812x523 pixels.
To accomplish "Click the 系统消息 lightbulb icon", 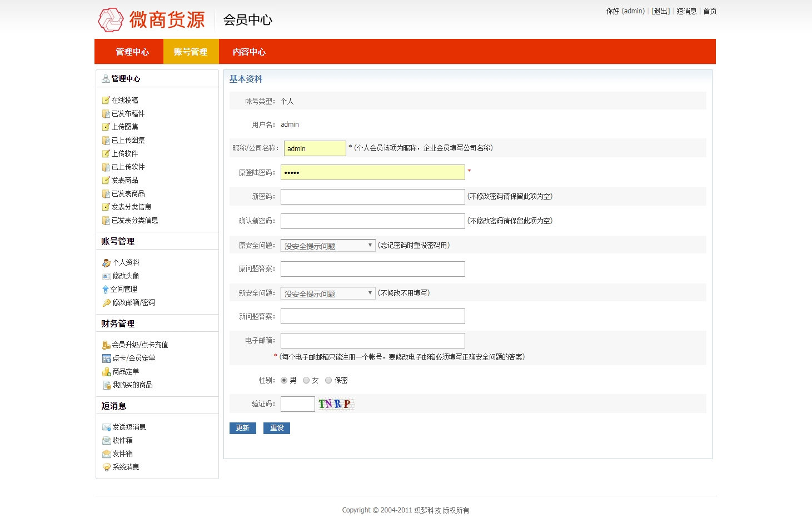I will click(106, 467).
